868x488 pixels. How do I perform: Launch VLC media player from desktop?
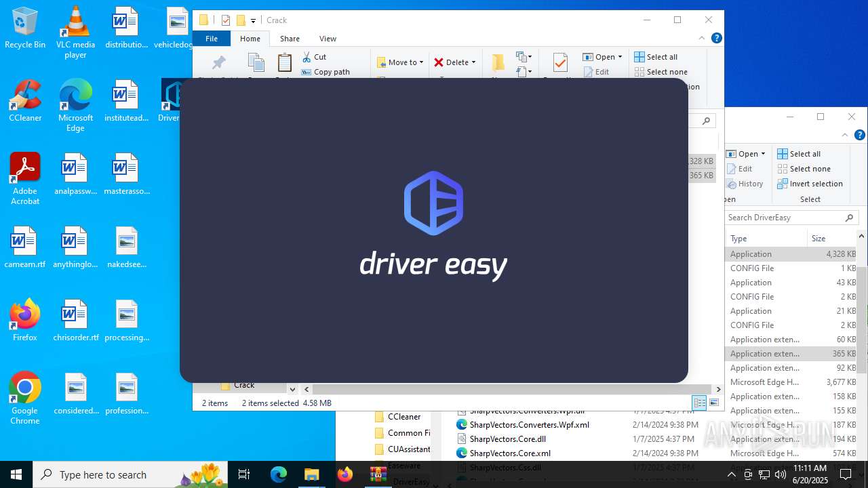tap(75, 32)
